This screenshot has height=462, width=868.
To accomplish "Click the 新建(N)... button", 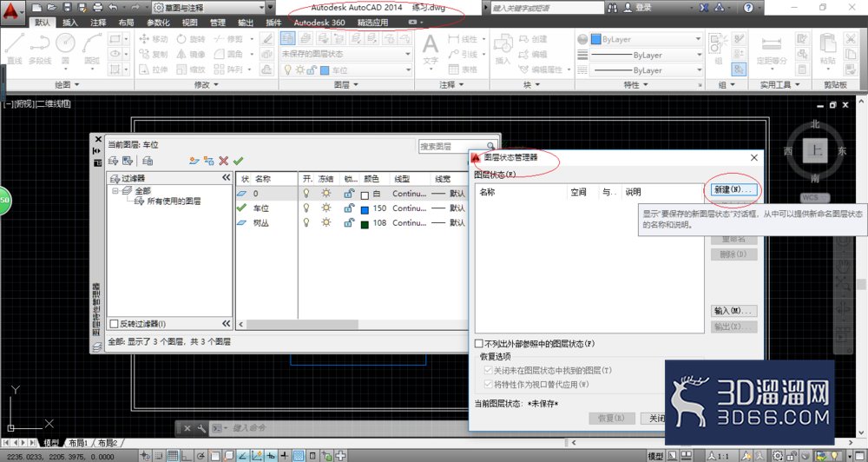I will (x=733, y=189).
